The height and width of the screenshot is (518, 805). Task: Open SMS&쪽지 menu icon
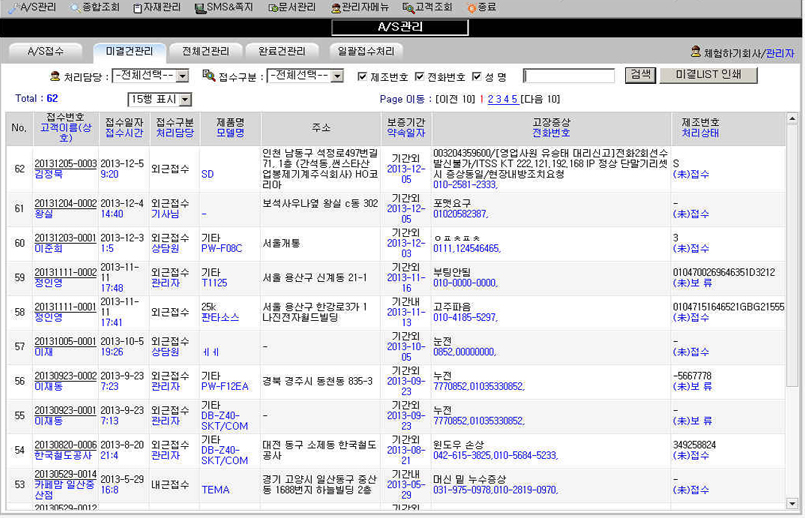tap(201, 7)
